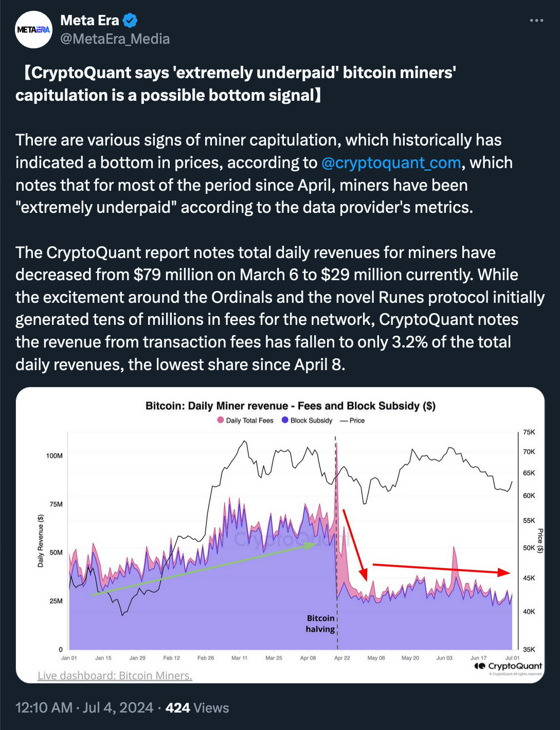
Task: Click the Meta Era display name
Action: [89, 21]
